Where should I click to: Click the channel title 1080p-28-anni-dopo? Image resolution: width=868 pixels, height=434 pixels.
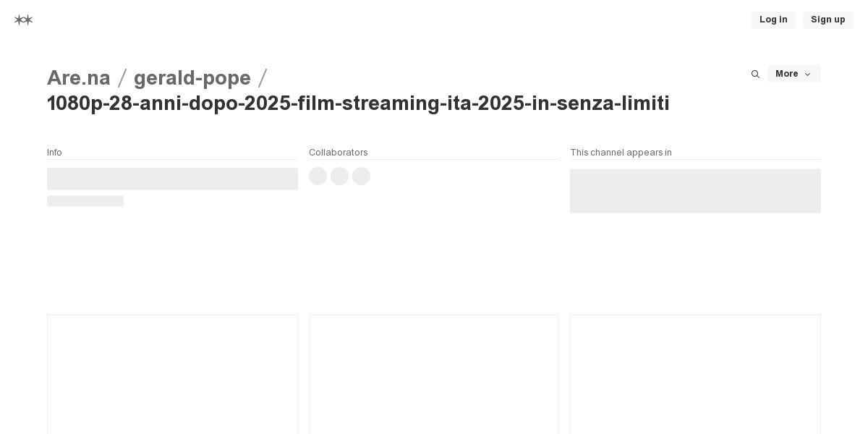358,103
